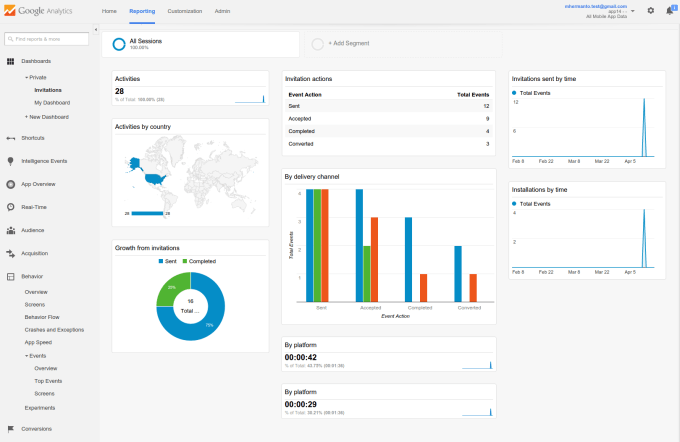Click the Conversions flag icon
The image size is (680, 442).
(10, 429)
